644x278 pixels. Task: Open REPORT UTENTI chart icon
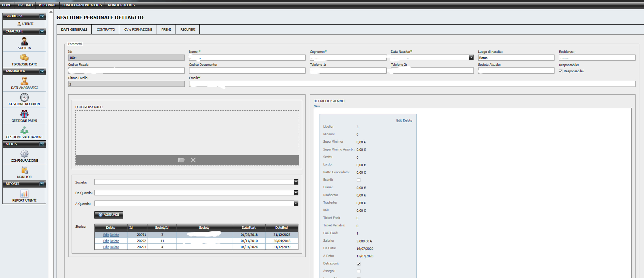click(x=24, y=194)
